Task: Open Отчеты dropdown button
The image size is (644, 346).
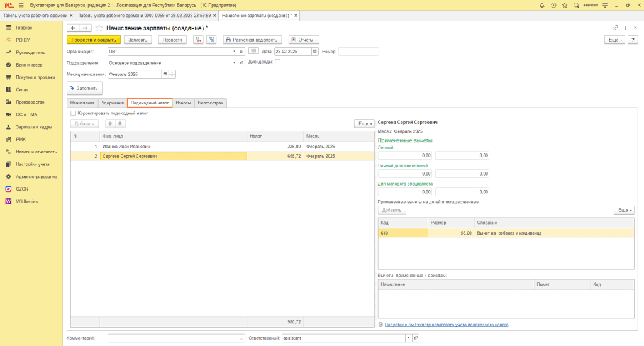Action: tap(304, 40)
